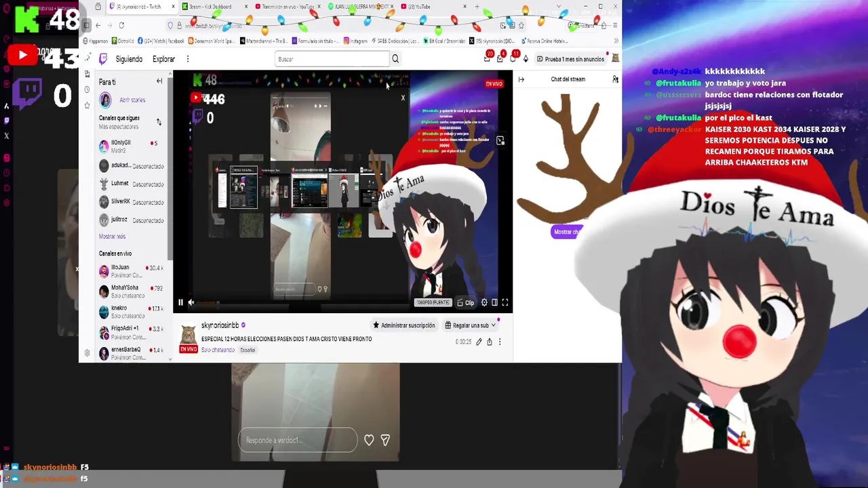Collapse the stream chat panel
This screenshot has width=868, height=488.
(x=521, y=79)
